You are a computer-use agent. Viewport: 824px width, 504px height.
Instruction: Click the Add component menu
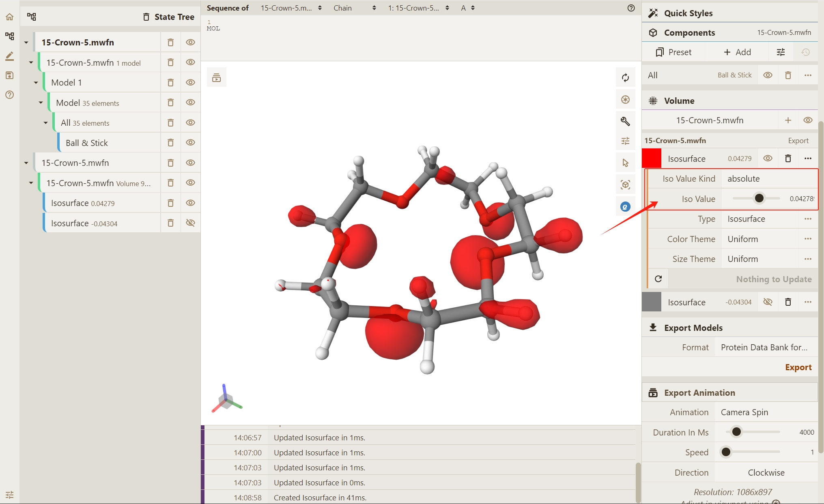[x=737, y=52]
